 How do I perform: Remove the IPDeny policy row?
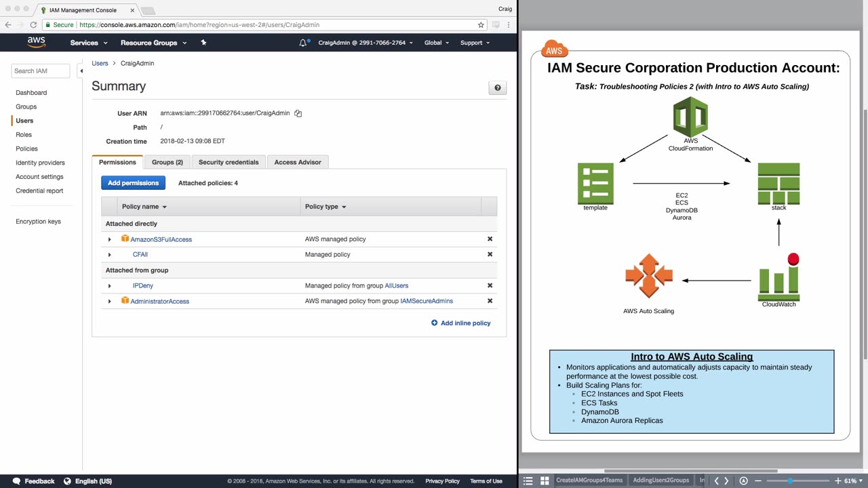[490, 285]
